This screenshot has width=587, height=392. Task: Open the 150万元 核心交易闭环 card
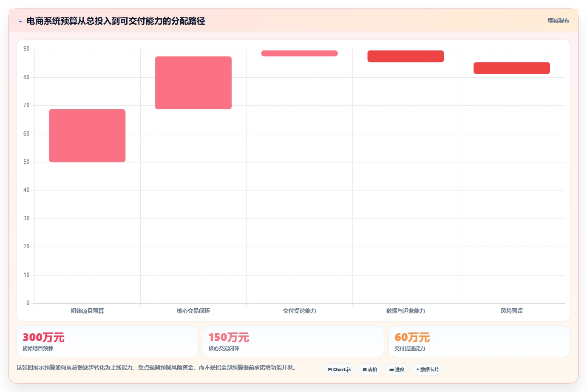[x=293, y=341]
